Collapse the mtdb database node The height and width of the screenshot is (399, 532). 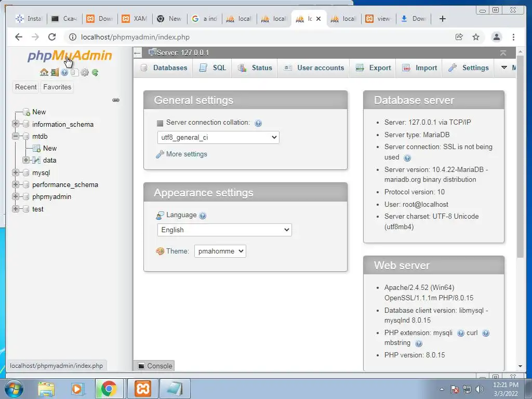15,136
